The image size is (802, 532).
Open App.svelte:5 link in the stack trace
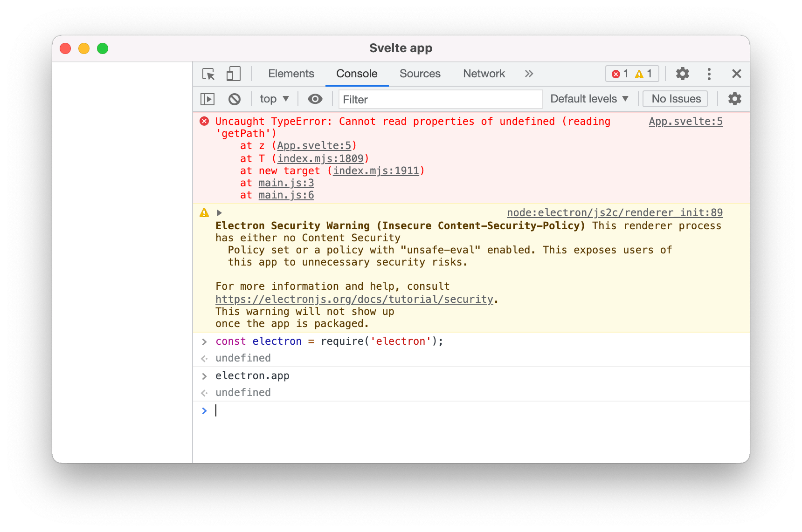tap(314, 146)
